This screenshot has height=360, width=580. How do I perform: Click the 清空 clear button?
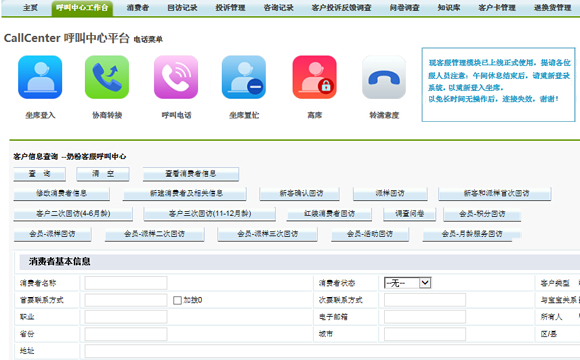click(x=103, y=174)
